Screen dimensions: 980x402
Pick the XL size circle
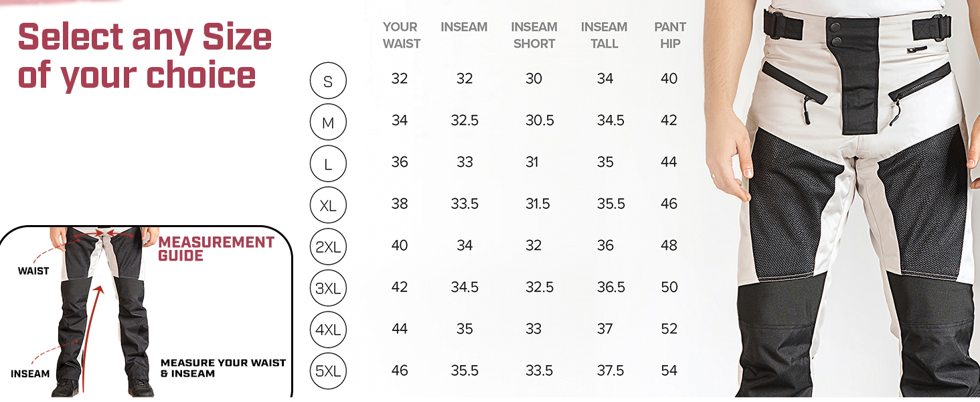[x=328, y=206]
